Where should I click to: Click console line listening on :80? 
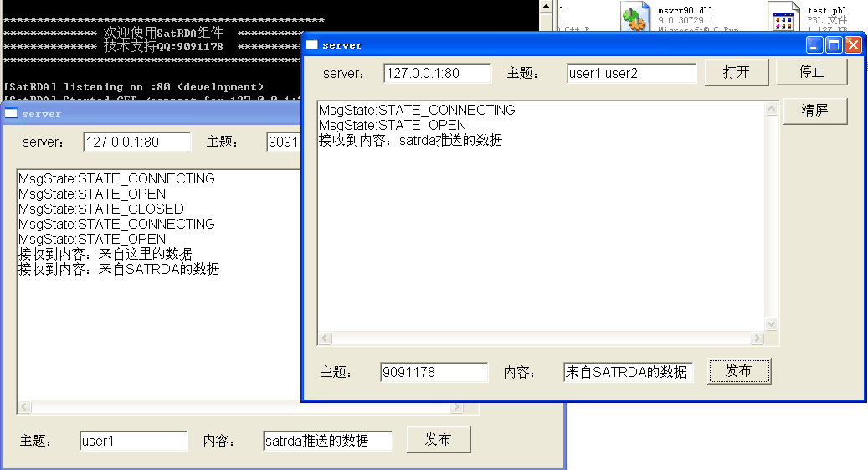pos(133,87)
